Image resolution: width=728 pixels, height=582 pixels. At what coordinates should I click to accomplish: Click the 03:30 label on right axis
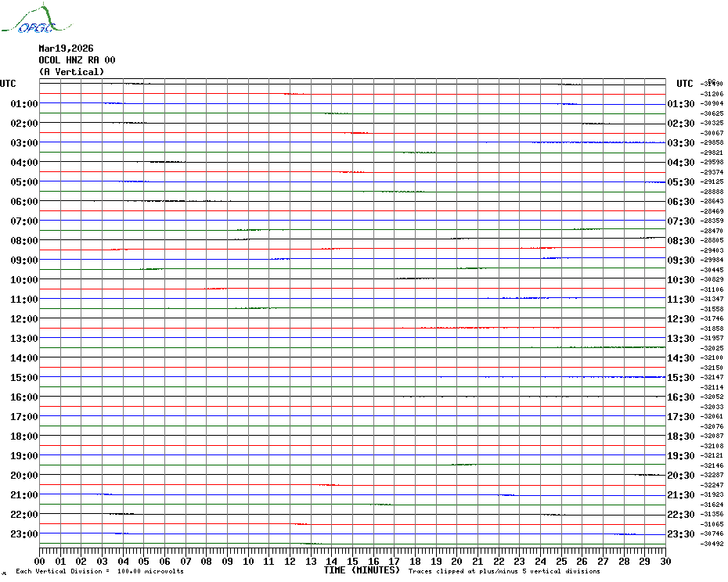(x=681, y=142)
